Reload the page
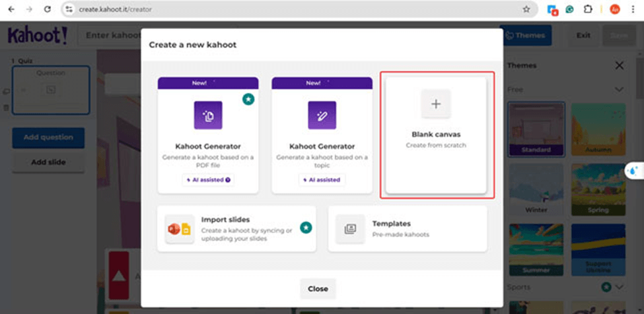The width and height of the screenshot is (644, 314). tap(48, 9)
